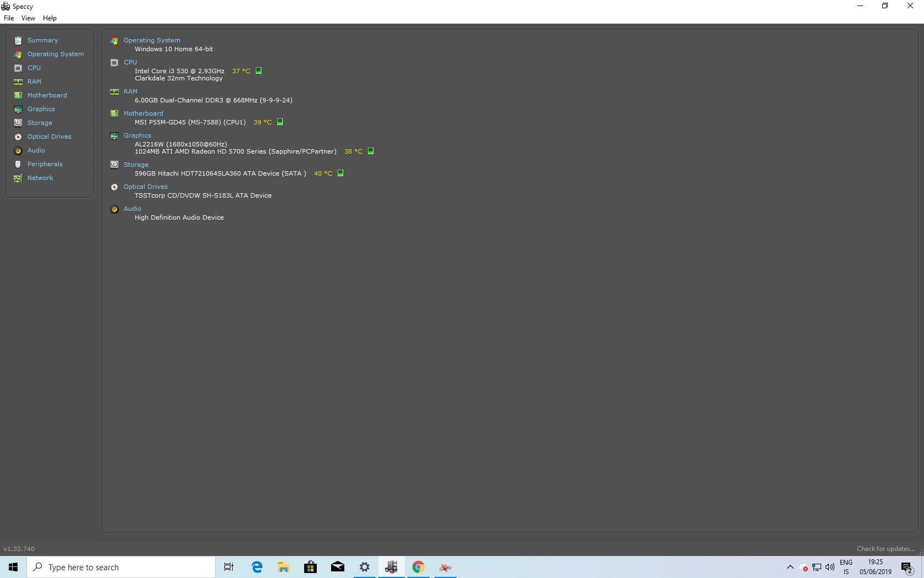The image size is (924, 578).
Task: Click the Motherboard sidebar icon
Action: pyautogui.click(x=18, y=95)
